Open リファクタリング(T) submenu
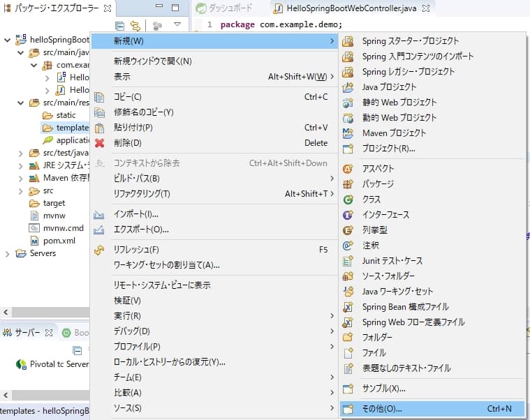The height and width of the screenshot is (420, 530). point(214,194)
